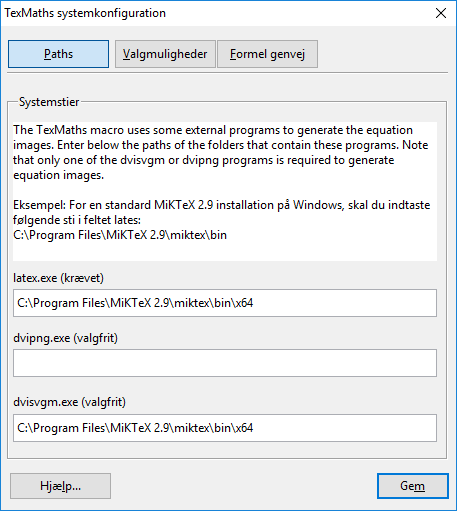Place cursor on x64 in latex.exe field
Image resolution: width=457 pixels, height=511 pixels.
(244, 303)
